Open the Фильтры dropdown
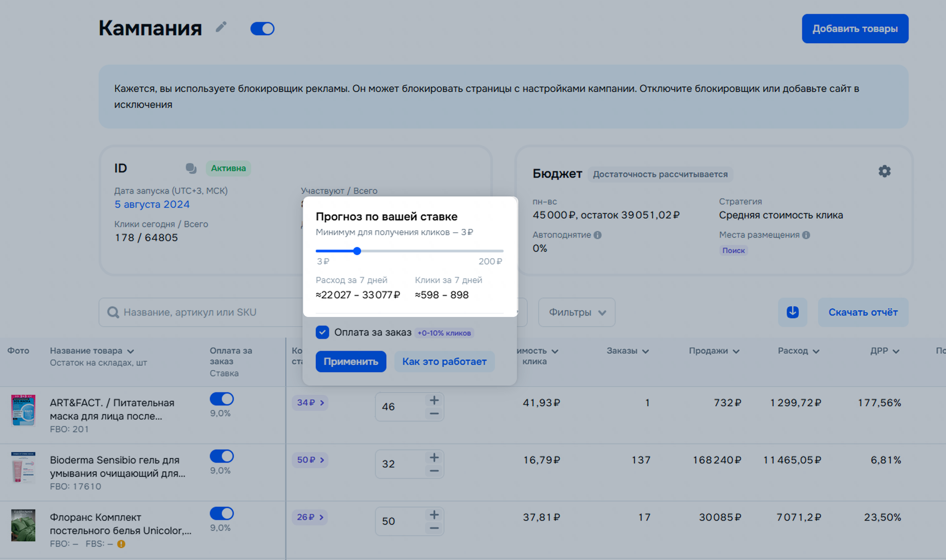 [x=577, y=312]
